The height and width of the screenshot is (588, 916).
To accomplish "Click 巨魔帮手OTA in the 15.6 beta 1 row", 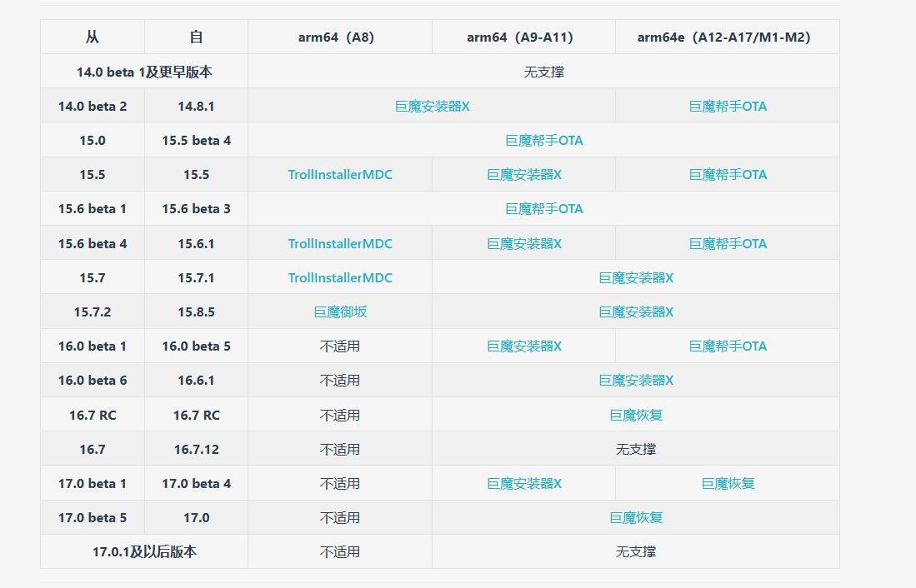I will coord(543,209).
